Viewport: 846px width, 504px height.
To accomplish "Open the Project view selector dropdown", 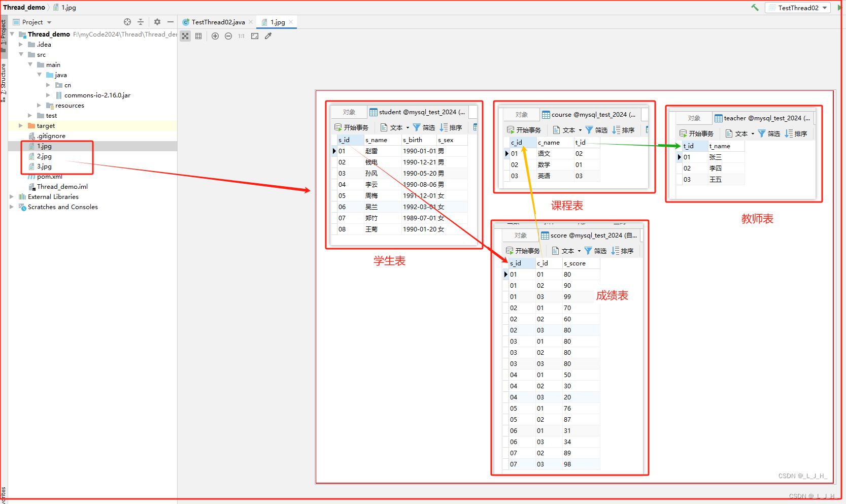I will click(x=32, y=22).
